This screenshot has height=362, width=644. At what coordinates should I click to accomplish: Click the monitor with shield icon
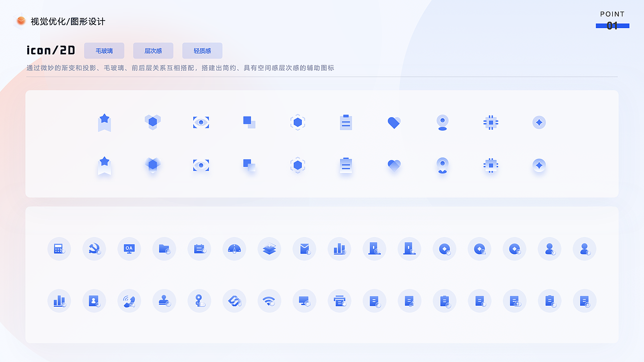click(304, 301)
